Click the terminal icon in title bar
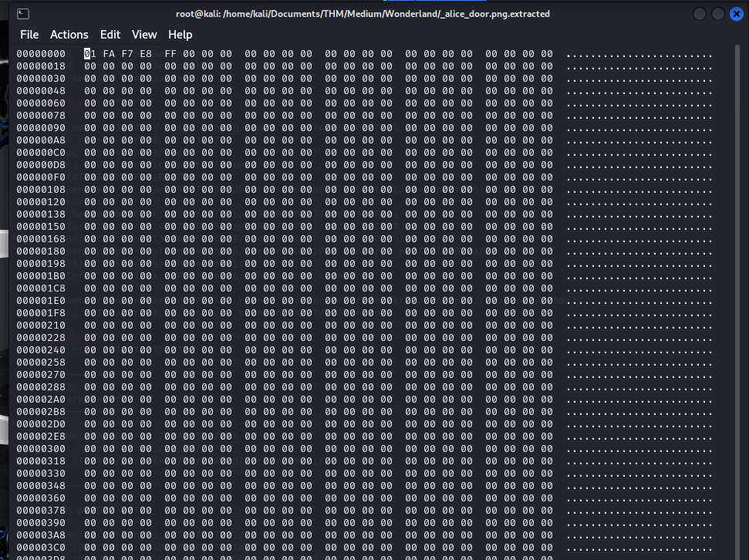 23,14
